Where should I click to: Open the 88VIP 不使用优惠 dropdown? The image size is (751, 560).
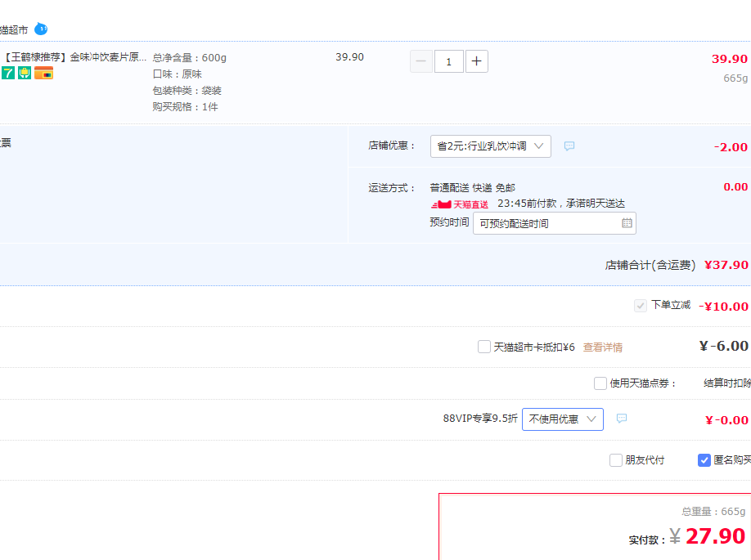[x=563, y=419]
